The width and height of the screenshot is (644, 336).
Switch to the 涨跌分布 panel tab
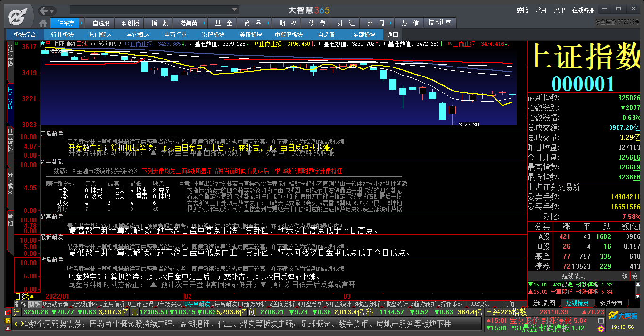611,303
